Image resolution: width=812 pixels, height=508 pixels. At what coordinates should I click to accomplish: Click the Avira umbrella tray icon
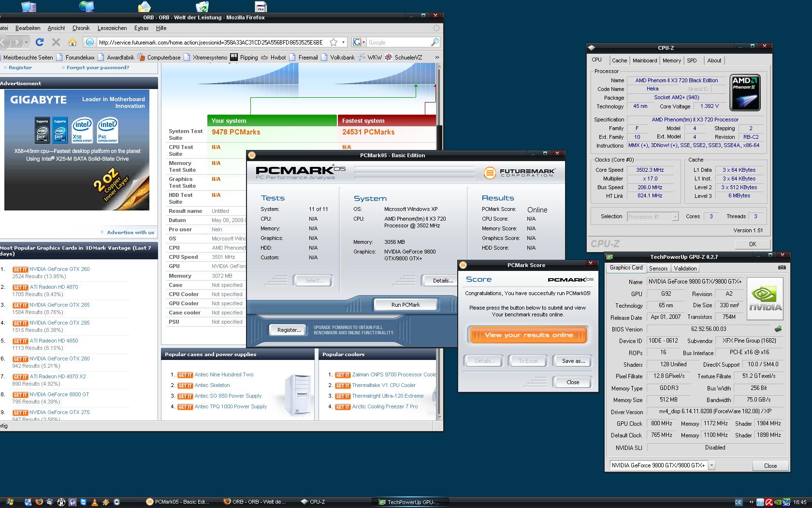click(768, 502)
